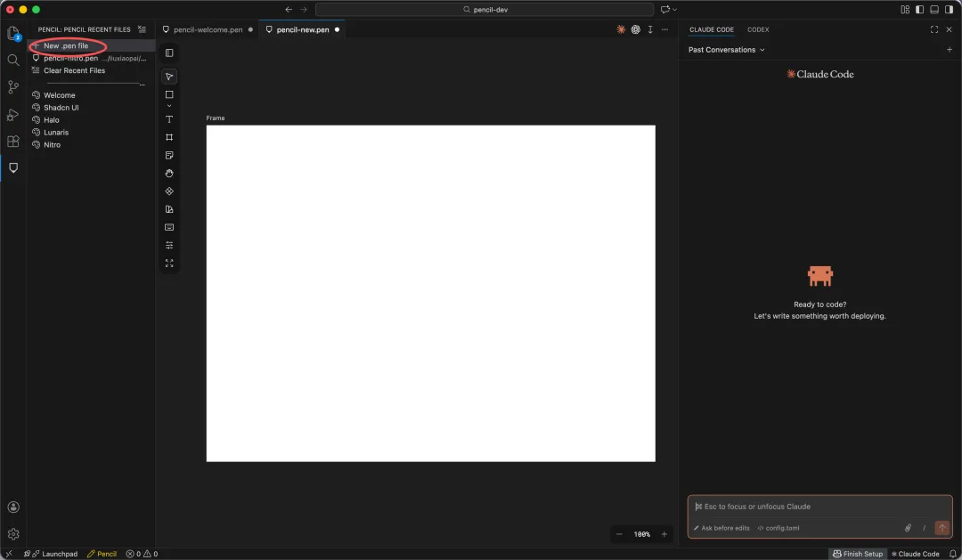This screenshot has height=560, width=962.
Task: Zoom out with the minus button
Action: (619, 534)
